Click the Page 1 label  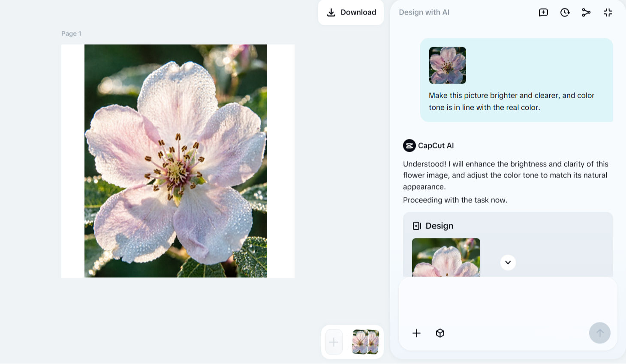tap(71, 33)
